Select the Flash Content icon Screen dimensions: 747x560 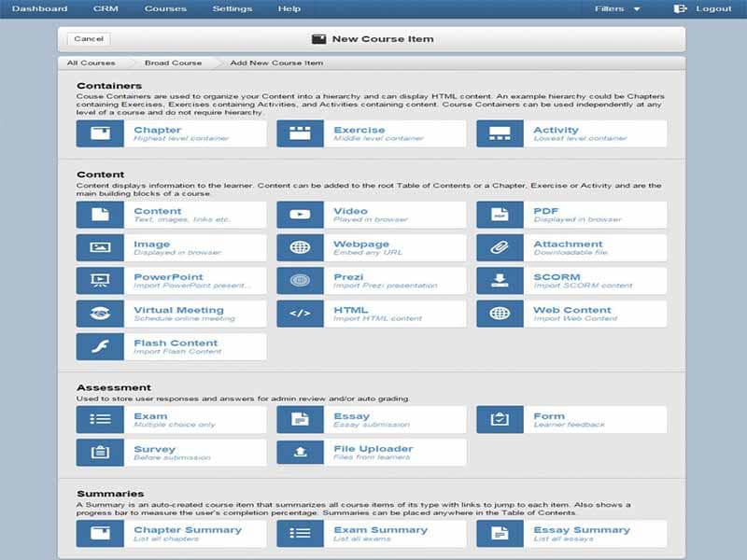pos(100,346)
